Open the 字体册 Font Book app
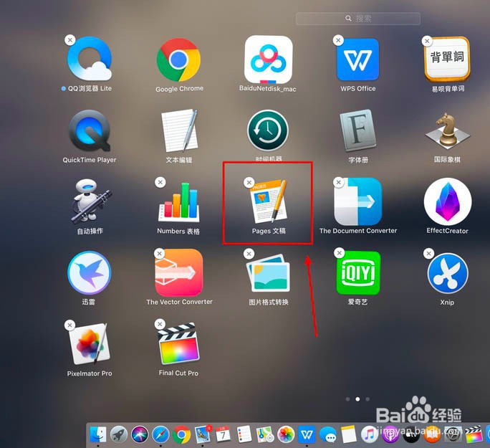The width and height of the screenshot is (490, 448). (x=357, y=130)
